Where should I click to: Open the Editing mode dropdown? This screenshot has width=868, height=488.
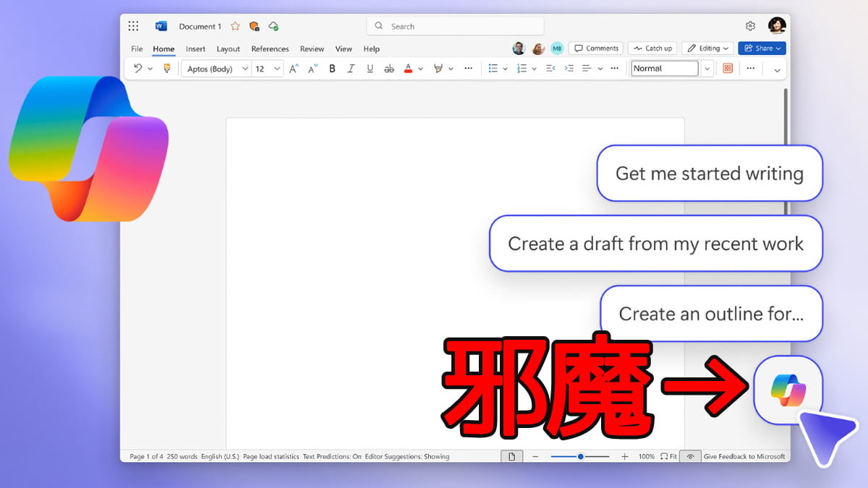pos(707,48)
